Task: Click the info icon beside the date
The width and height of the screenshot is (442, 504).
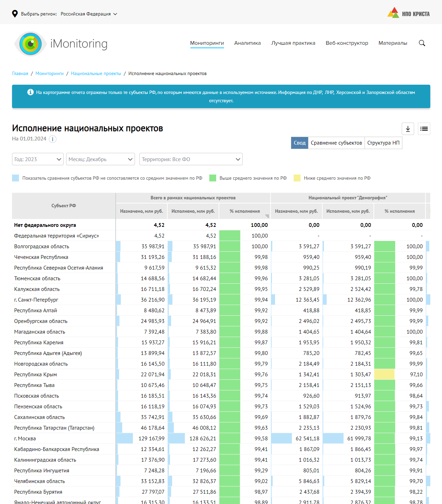Action: click(x=52, y=139)
